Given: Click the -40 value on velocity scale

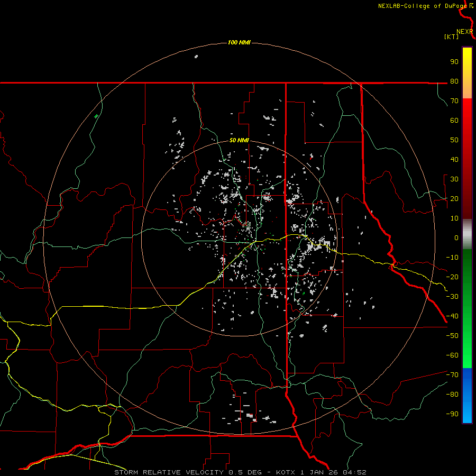Looking at the screenshot, I should (x=452, y=316).
